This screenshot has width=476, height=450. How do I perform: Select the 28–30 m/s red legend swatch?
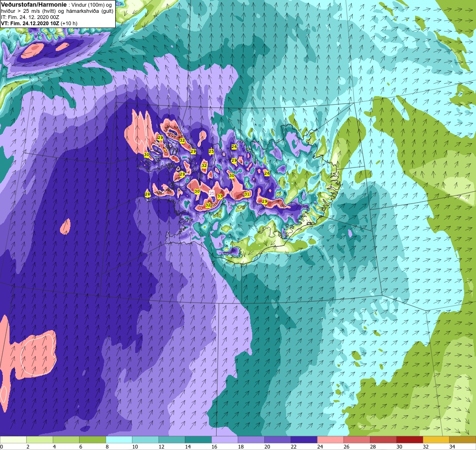point(383,440)
